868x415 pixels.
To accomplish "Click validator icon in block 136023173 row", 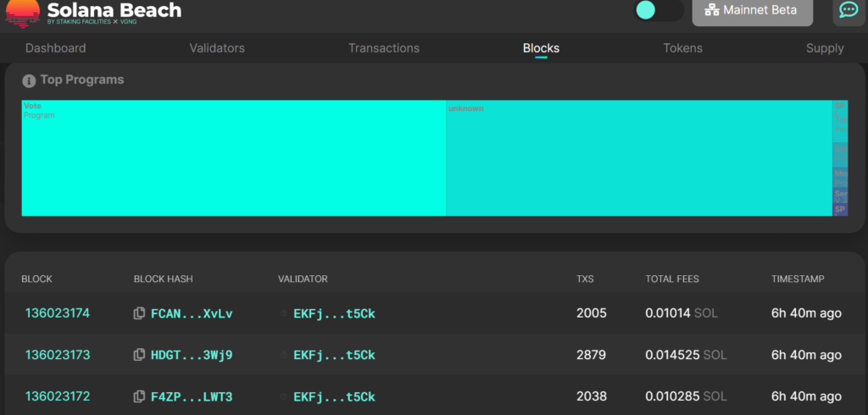I will 284,355.
